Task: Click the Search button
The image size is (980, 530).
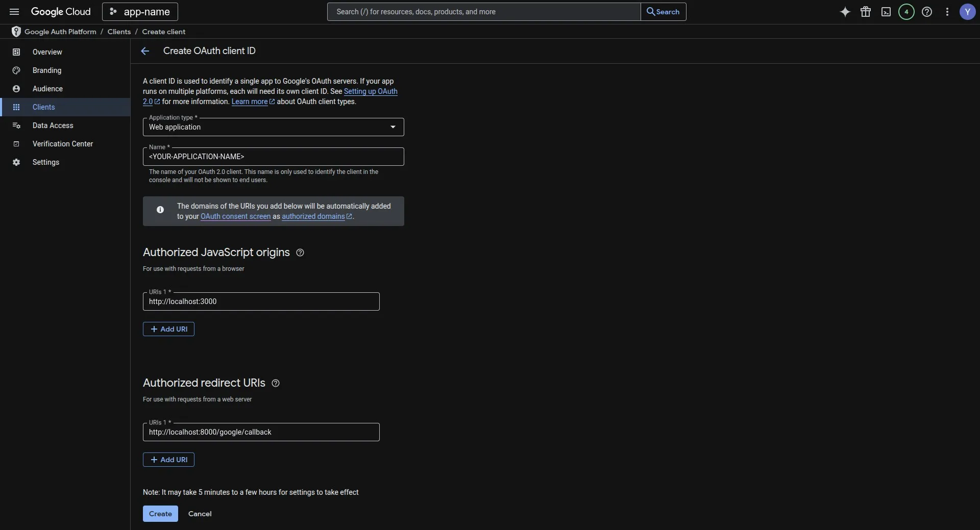Action: pyautogui.click(x=663, y=12)
